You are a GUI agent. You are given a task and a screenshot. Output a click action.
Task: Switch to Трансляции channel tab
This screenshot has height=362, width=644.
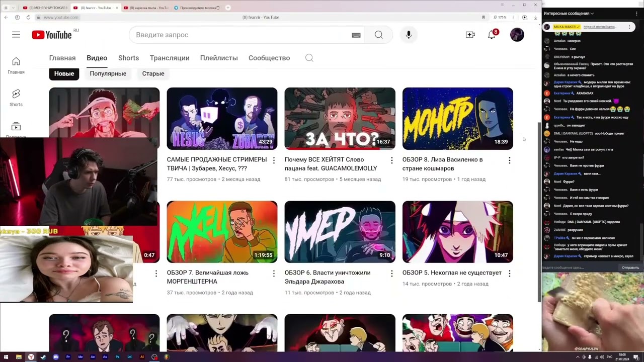coord(170,58)
